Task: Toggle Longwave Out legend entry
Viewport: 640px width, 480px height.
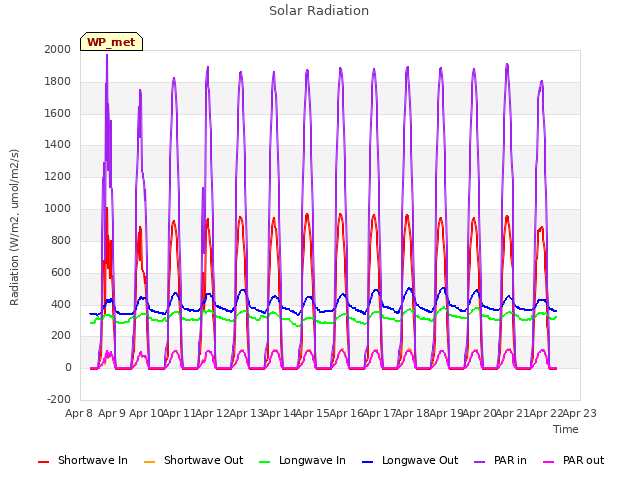Action: [x=410, y=460]
